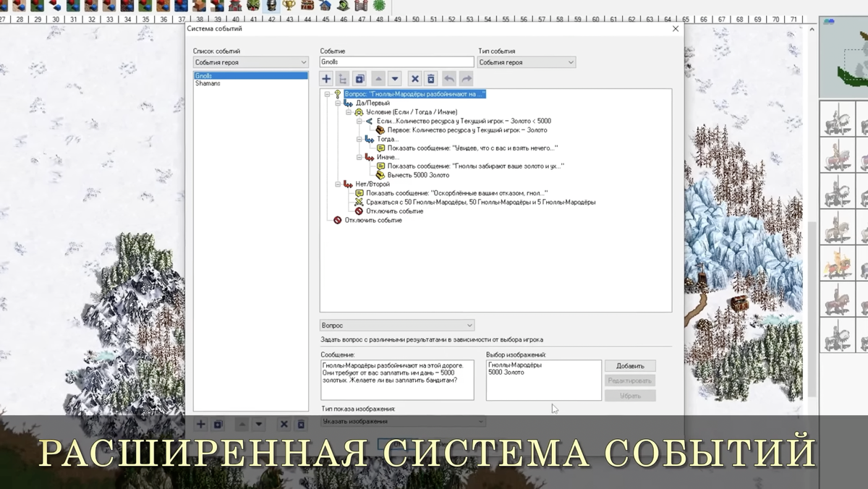Select the Сражаться с 50 Гноллы-Мародёры row
Image resolution: width=868 pixels, height=489 pixels.
pyautogui.click(x=481, y=203)
